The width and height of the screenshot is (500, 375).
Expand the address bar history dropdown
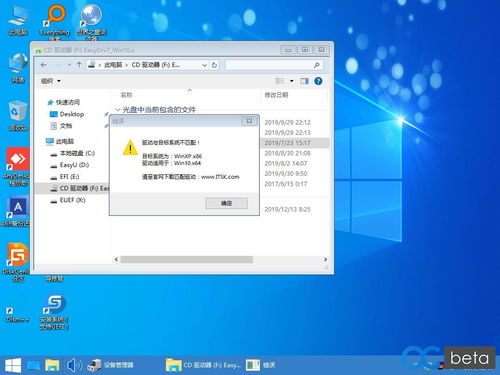204,65
